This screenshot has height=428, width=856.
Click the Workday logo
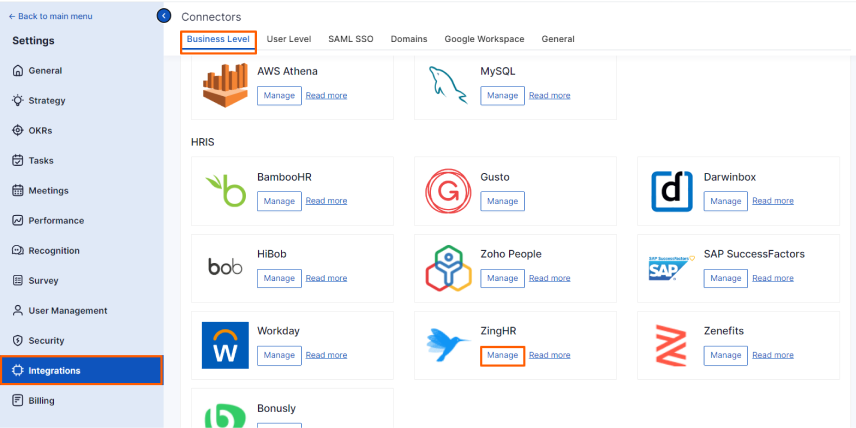(225, 345)
